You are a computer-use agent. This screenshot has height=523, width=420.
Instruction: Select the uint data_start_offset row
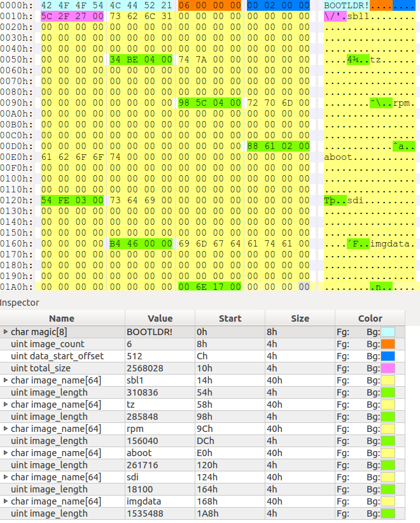click(x=202, y=356)
